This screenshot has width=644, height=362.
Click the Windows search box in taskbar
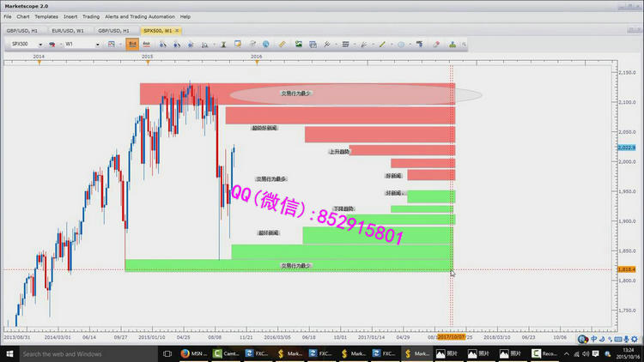pyautogui.click(x=86, y=353)
